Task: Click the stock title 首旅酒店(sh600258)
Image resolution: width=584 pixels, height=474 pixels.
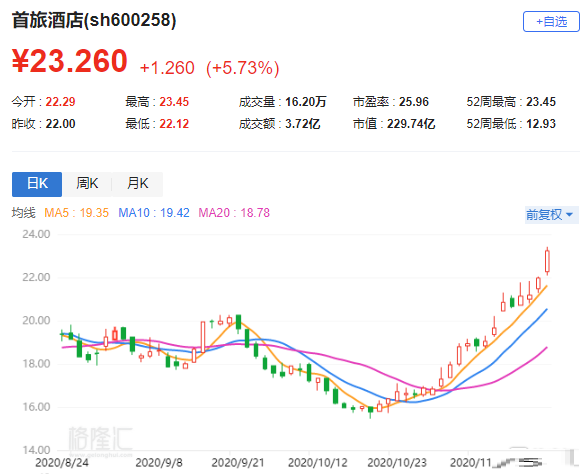Action: point(94,20)
